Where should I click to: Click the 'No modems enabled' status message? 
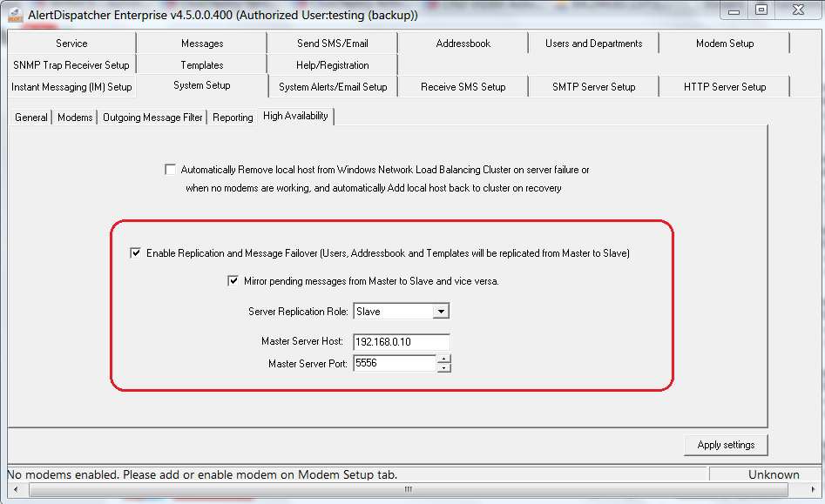tap(203, 474)
